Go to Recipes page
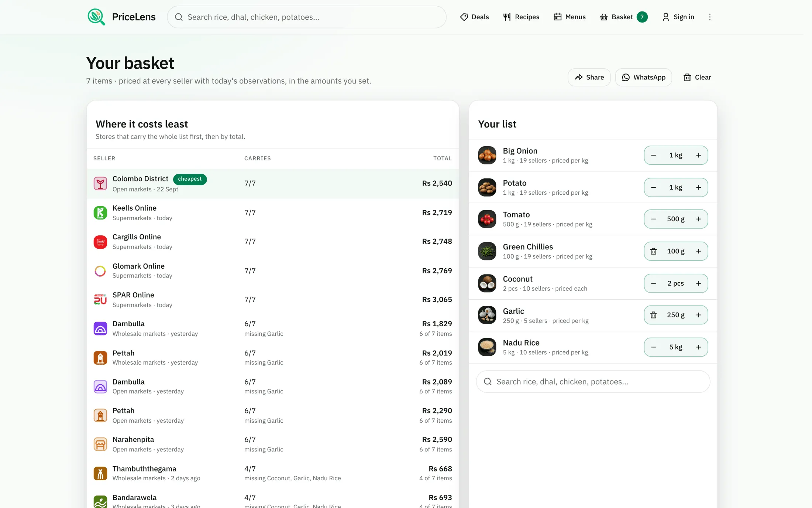 pyautogui.click(x=521, y=17)
